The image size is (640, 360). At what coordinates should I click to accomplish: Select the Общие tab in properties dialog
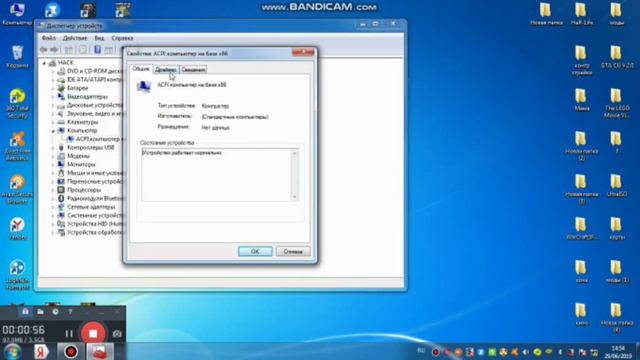click(x=141, y=69)
